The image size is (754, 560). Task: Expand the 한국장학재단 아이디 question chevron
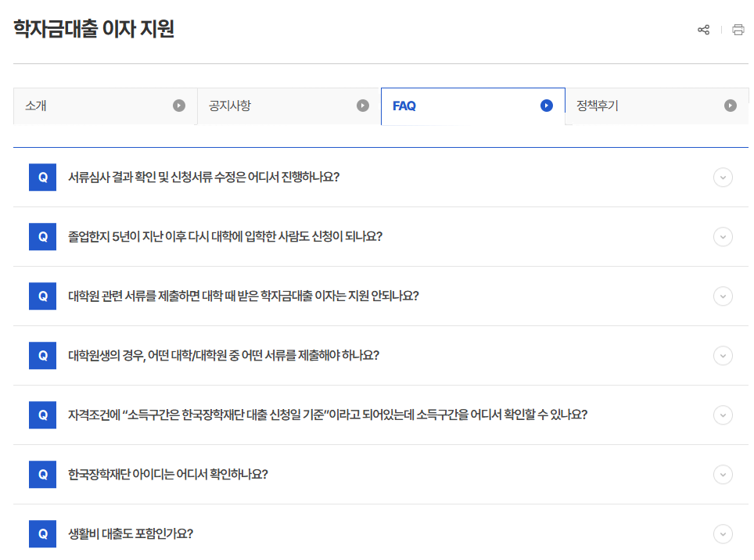coord(723,475)
